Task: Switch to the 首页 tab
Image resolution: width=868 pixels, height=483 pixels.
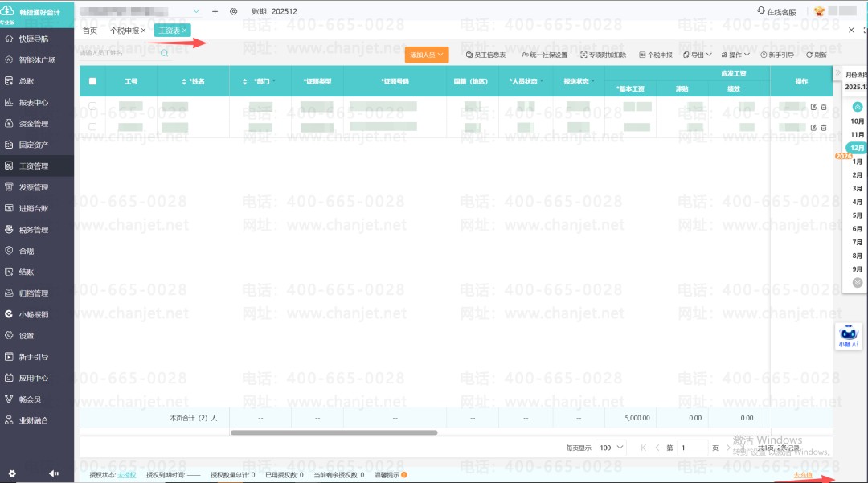Action: (90, 31)
